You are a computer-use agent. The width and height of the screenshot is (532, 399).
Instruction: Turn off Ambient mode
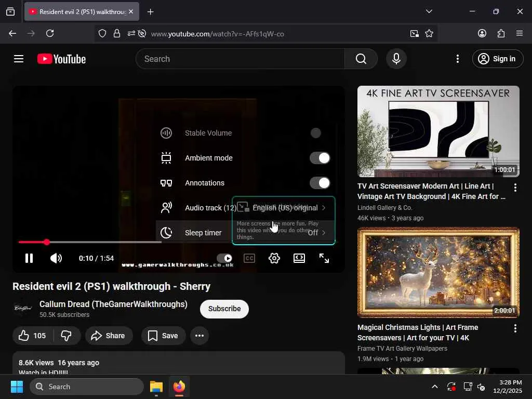(x=320, y=158)
